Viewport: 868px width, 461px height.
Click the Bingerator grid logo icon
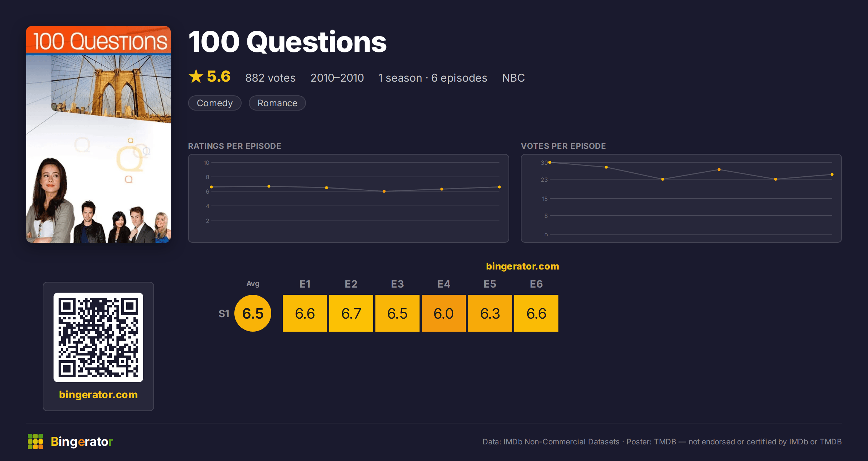click(35, 441)
